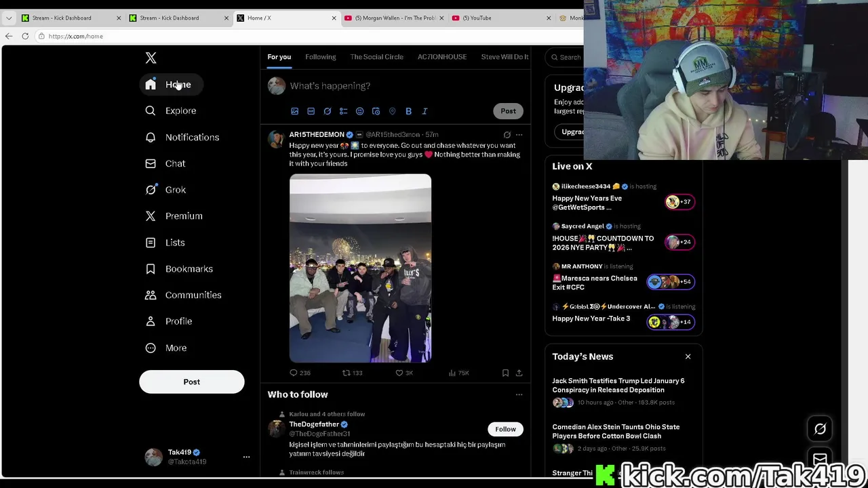The width and height of the screenshot is (868, 488).
Task: Open Grok from the sidebar
Action: pyautogui.click(x=165, y=190)
